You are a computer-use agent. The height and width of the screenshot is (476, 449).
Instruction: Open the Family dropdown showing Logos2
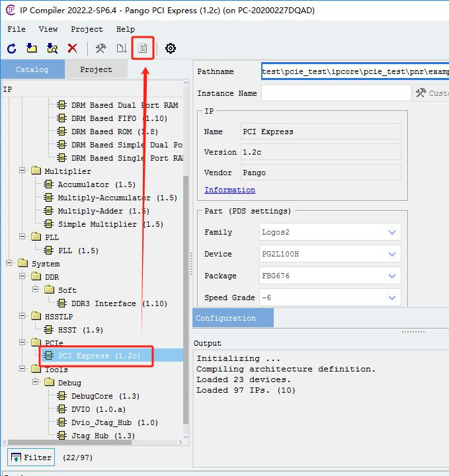[330, 232]
